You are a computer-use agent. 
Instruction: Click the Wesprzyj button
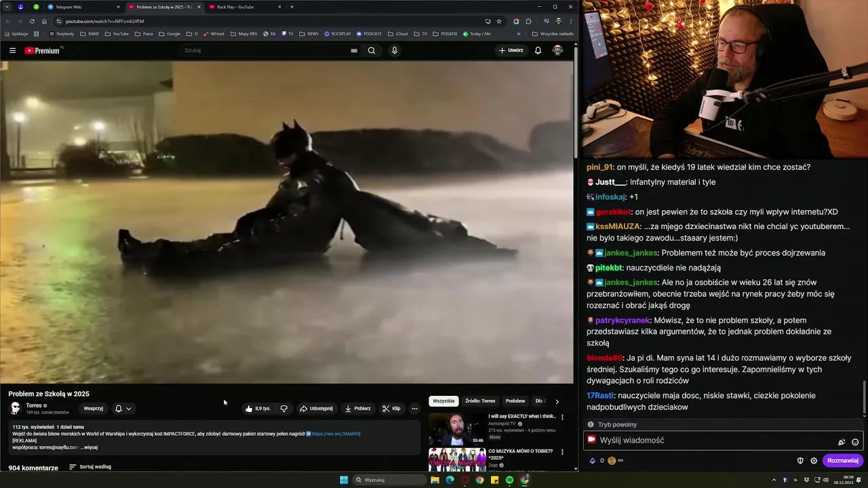(93, 409)
